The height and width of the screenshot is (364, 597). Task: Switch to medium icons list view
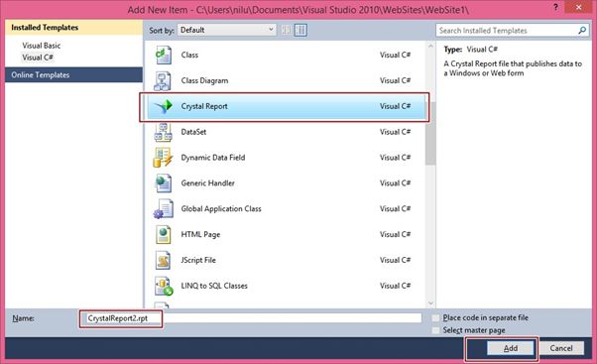click(x=300, y=30)
